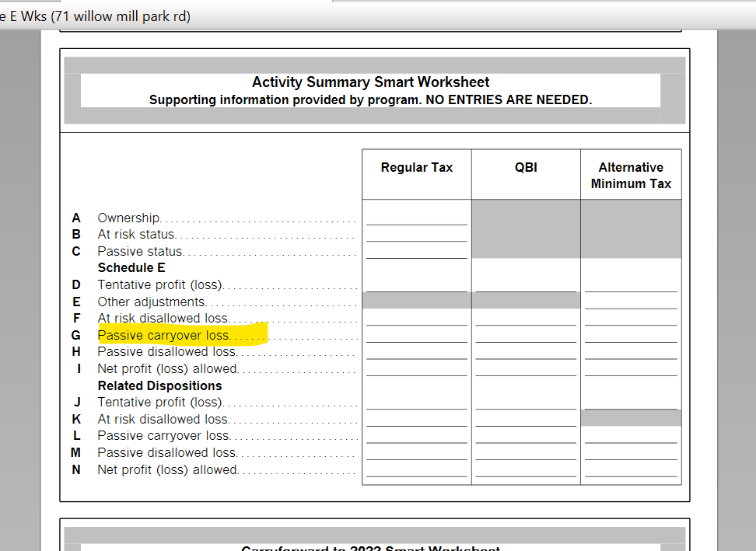Viewport: 756px width, 551px height.
Task: Click the 'Supporting information provided by program' notice
Action: 370,99
